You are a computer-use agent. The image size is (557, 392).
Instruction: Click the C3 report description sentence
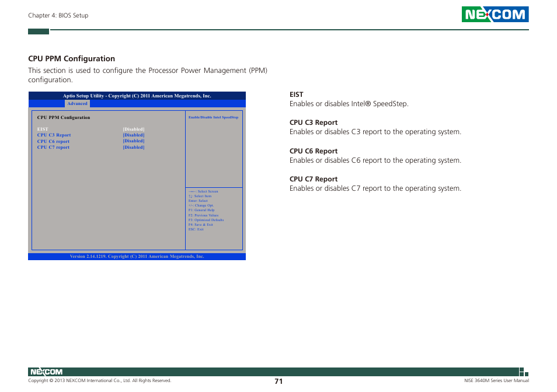coord(375,132)
